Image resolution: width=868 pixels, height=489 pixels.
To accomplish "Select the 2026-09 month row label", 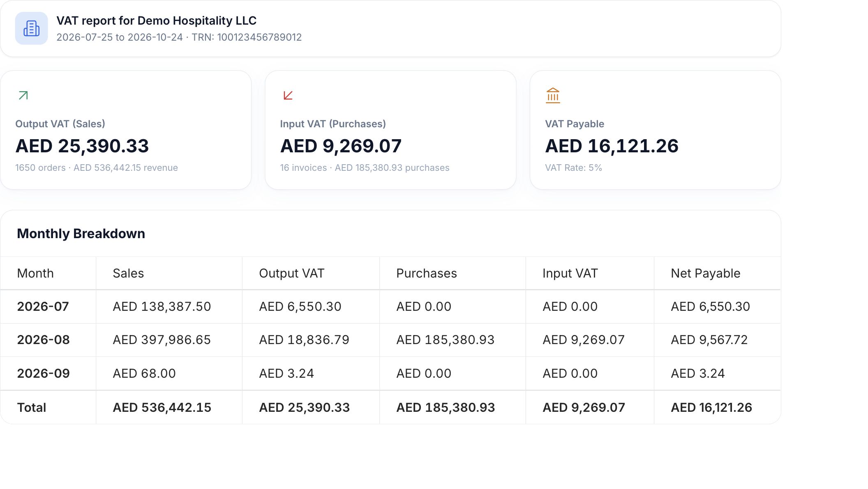I will click(x=43, y=374).
